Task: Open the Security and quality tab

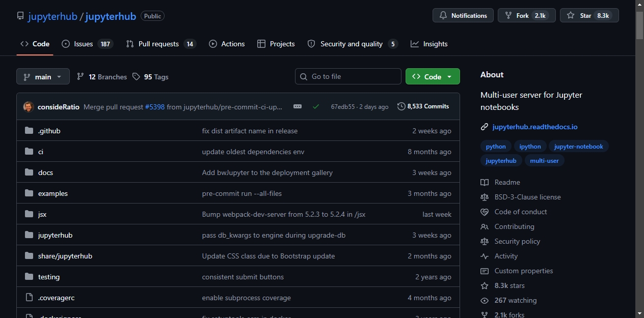Action: [x=353, y=44]
